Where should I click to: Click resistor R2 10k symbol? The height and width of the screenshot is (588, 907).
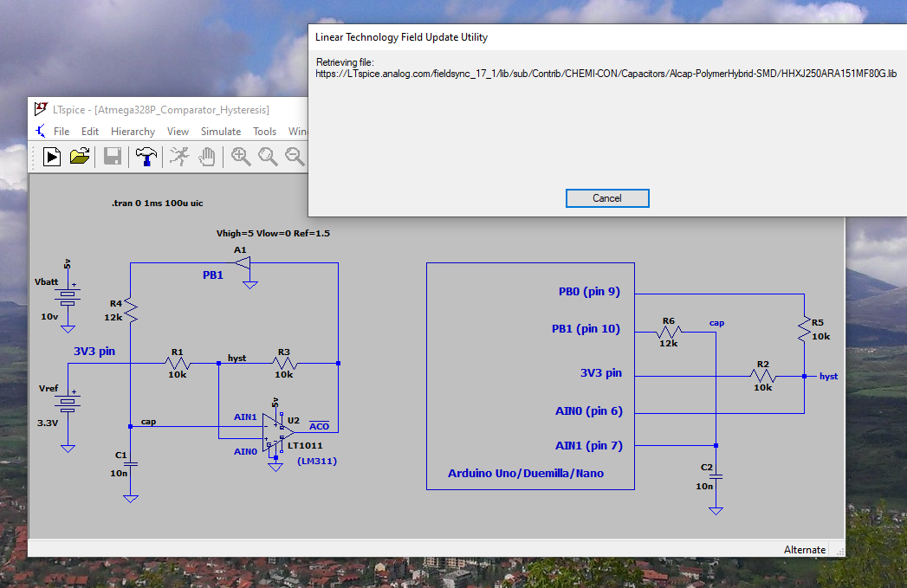(763, 377)
